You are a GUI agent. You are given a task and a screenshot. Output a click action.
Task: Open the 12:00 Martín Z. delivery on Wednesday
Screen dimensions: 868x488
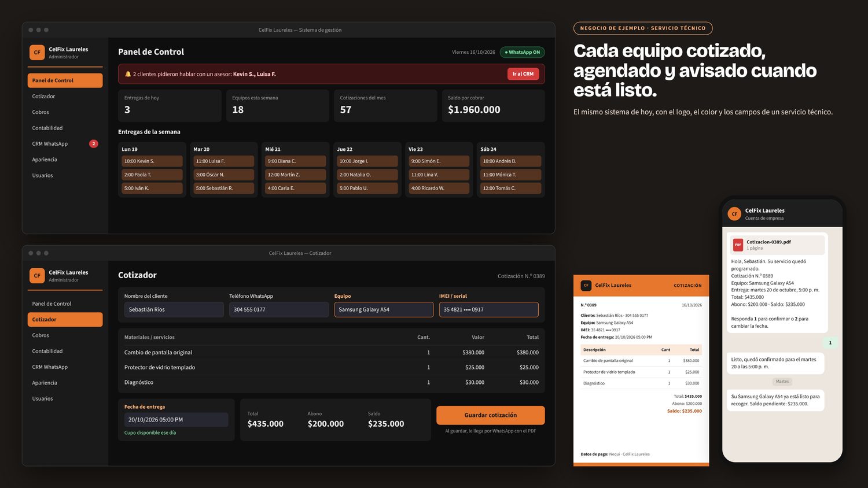point(296,175)
